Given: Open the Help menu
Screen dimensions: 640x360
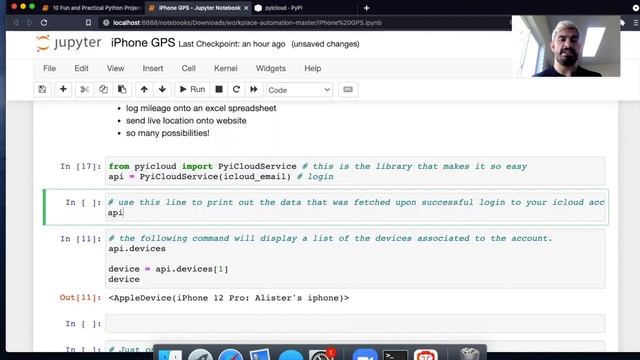Looking at the screenshot, I should point(313,68).
